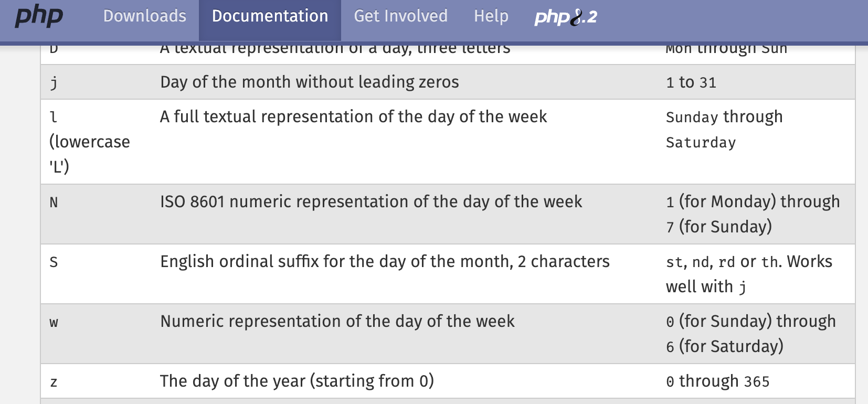Click the '0 through 365' example value
Screen dimensions: 868x404
pos(717,381)
